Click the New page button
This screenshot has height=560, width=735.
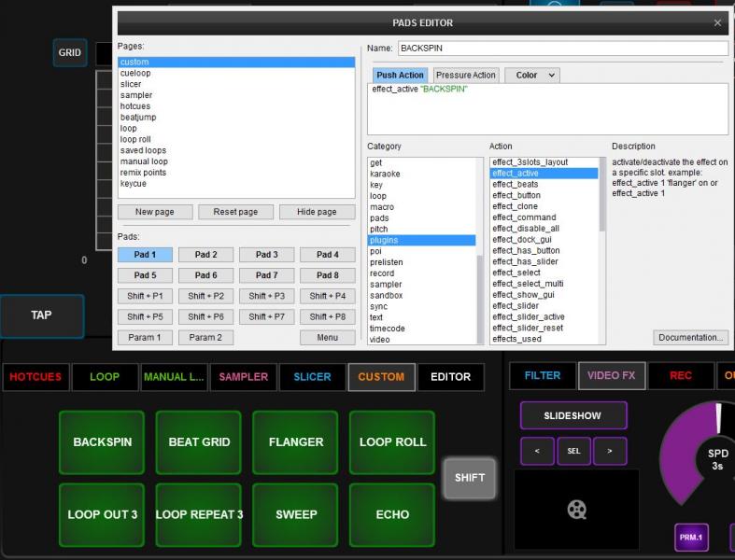[155, 212]
